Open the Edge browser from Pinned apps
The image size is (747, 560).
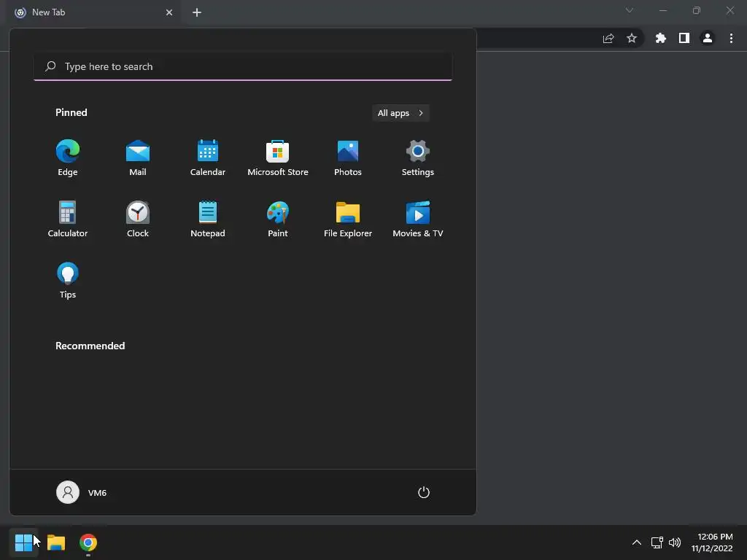[68, 158]
